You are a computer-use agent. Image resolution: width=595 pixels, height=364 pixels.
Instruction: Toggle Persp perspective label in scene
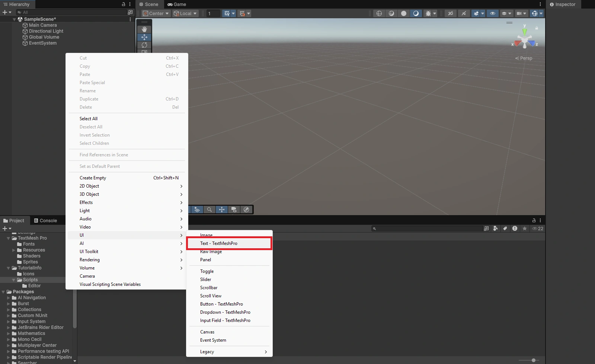tap(524, 58)
